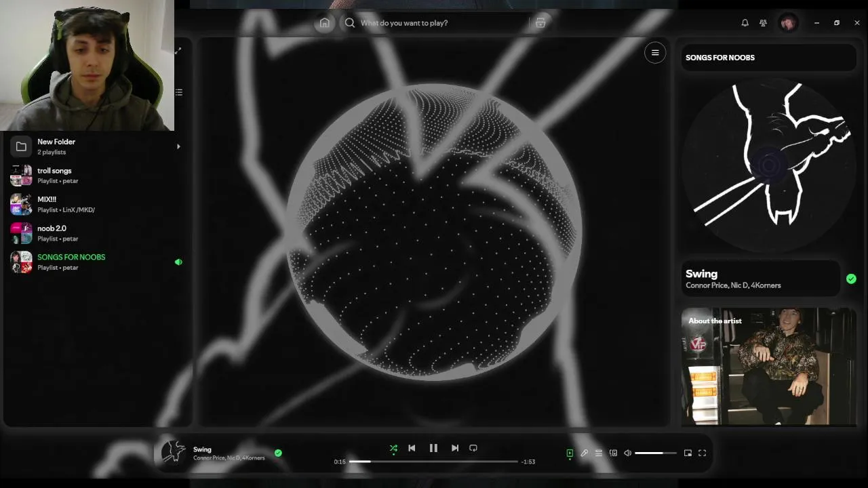
Task: Skip to next track
Action: pyautogui.click(x=455, y=448)
